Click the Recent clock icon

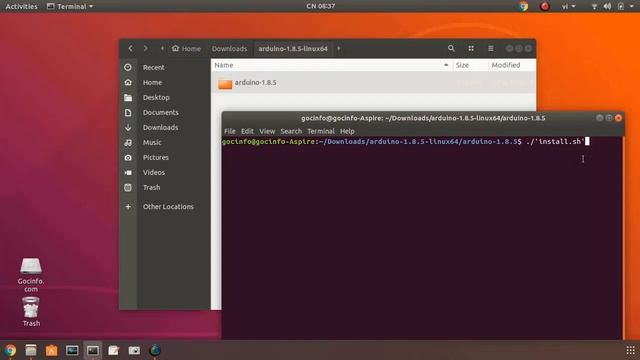128,67
